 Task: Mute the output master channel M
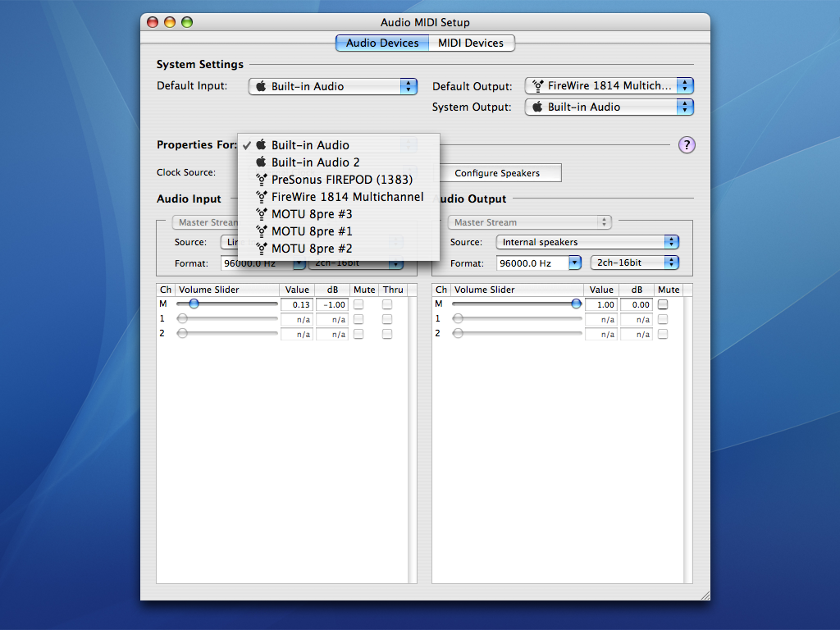tap(663, 304)
